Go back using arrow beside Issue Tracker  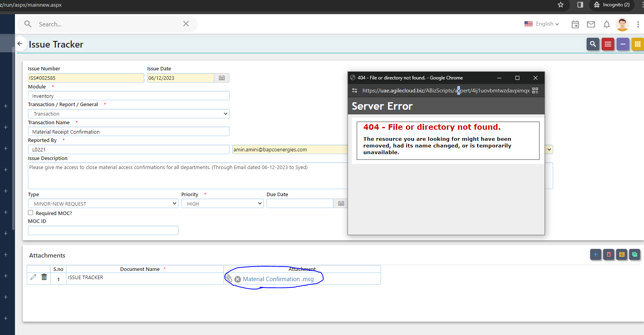point(20,44)
